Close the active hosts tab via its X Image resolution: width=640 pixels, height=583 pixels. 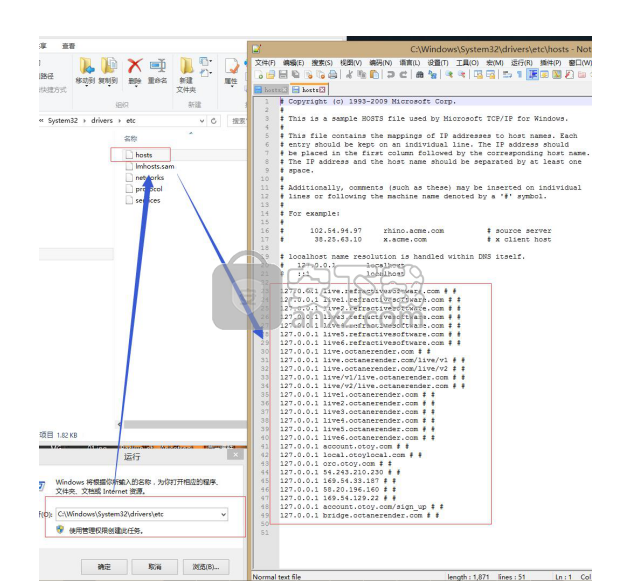pos(322,90)
